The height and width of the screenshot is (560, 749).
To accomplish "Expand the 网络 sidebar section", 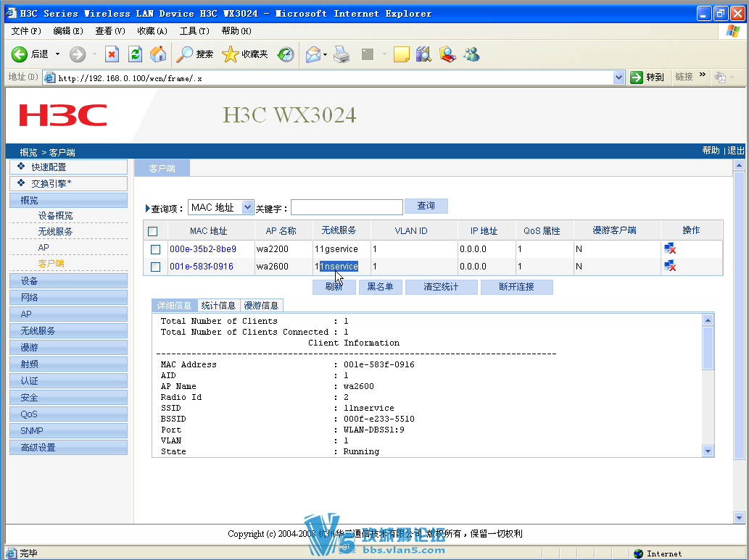I will 68,298.
